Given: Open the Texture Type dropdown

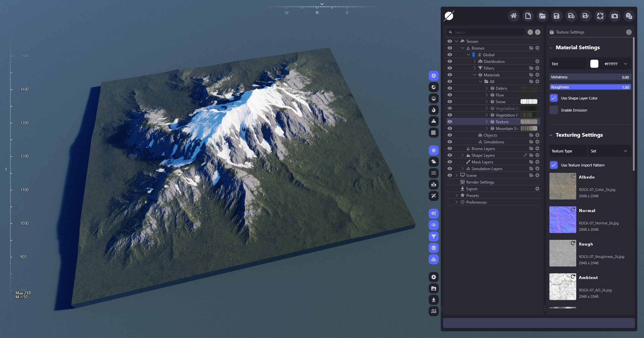Looking at the screenshot, I should click(x=609, y=151).
